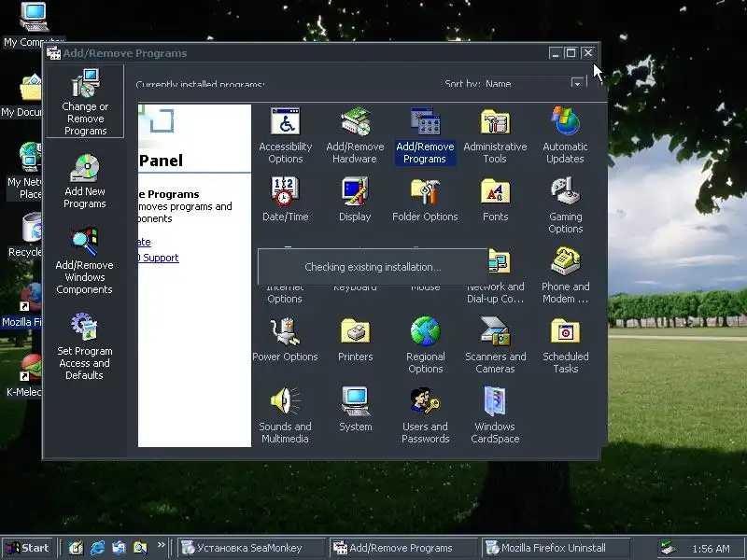Launch Internet Explorer from quick launch
Viewport: 747px width, 560px height.
click(x=98, y=548)
